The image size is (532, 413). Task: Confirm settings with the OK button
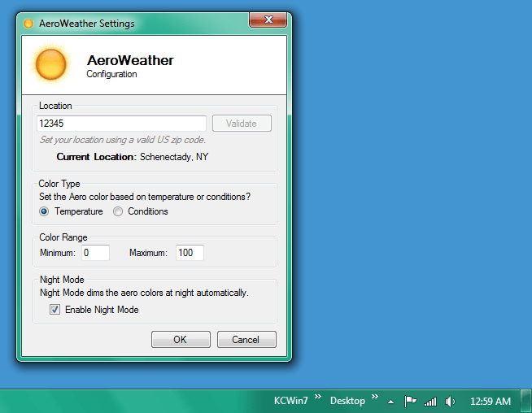pos(181,339)
